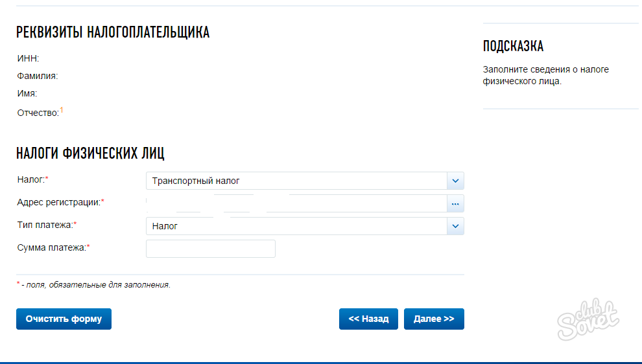Click the Сумма платежа: field label
642x364 pixels.
[53, 248]
